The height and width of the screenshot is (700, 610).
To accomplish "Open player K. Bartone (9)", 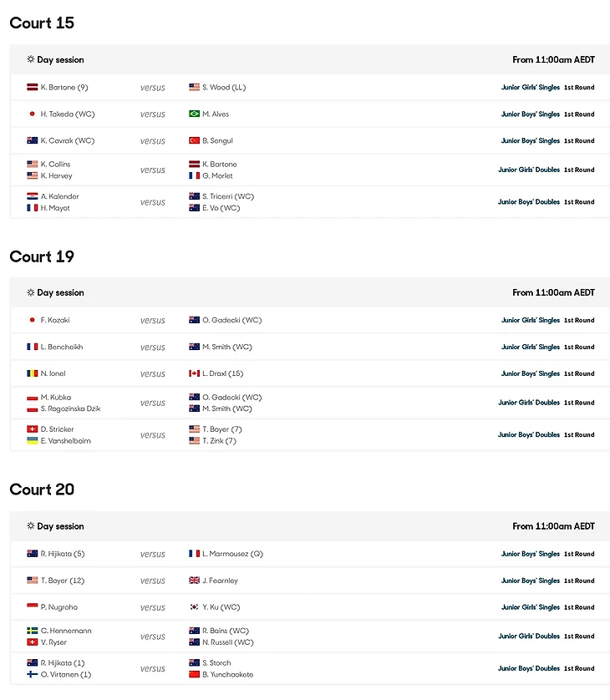I will point(64,87).
